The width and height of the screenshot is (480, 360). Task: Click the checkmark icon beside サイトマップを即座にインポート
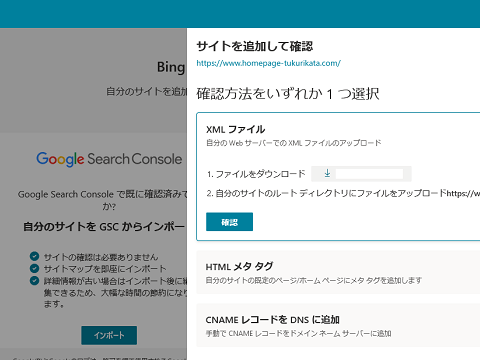[x=34, y=268]
